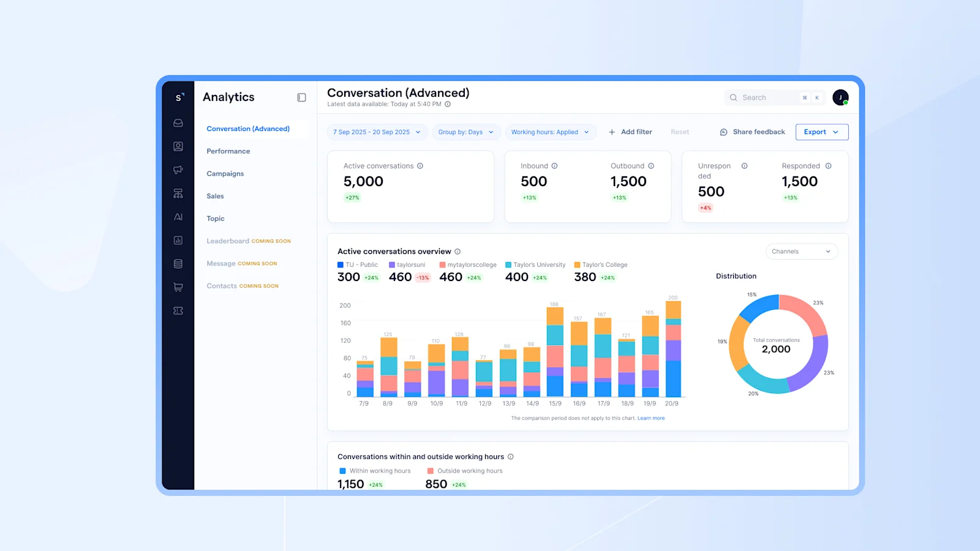Open the Analytics bar chart sidebar icon
Image resolution: width=980 pixels, height=551 pixels.
coord(178,241)
